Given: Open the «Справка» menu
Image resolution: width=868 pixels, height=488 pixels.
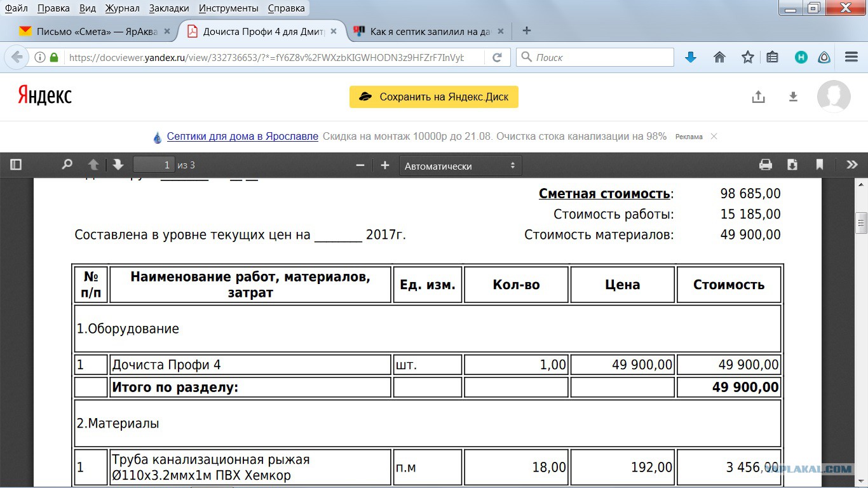Looking at the screenshot, I should point(286,8).
